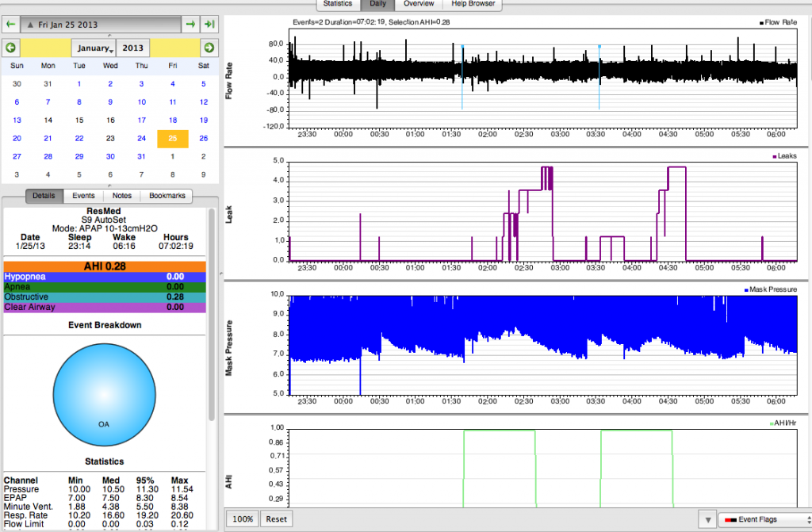This screenshot has height=532, width=812.
Task: Select January 24 in the calendar
Action: click(141, 138)
